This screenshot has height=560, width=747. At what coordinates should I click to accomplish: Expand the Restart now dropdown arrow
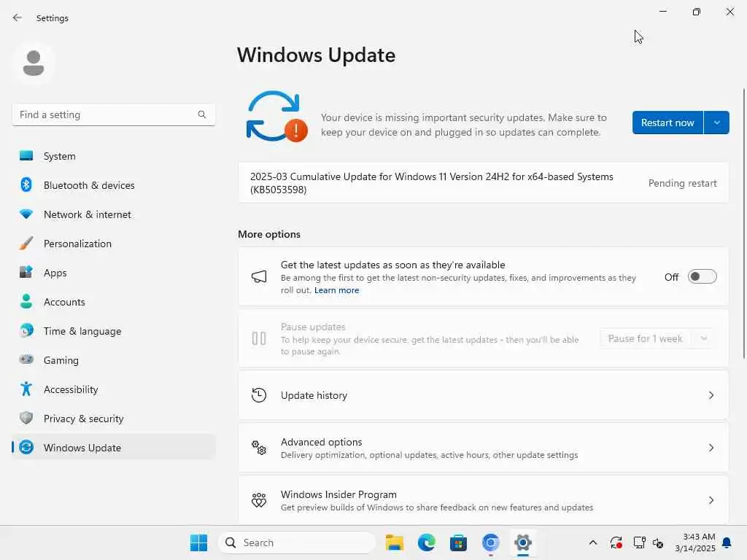click(716, 122)
